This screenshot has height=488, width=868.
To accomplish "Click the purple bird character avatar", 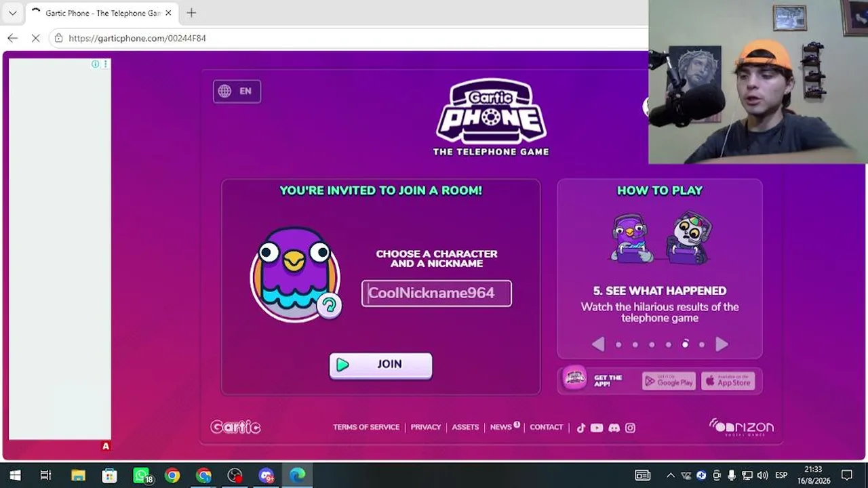I will click(x=294, y=274).
